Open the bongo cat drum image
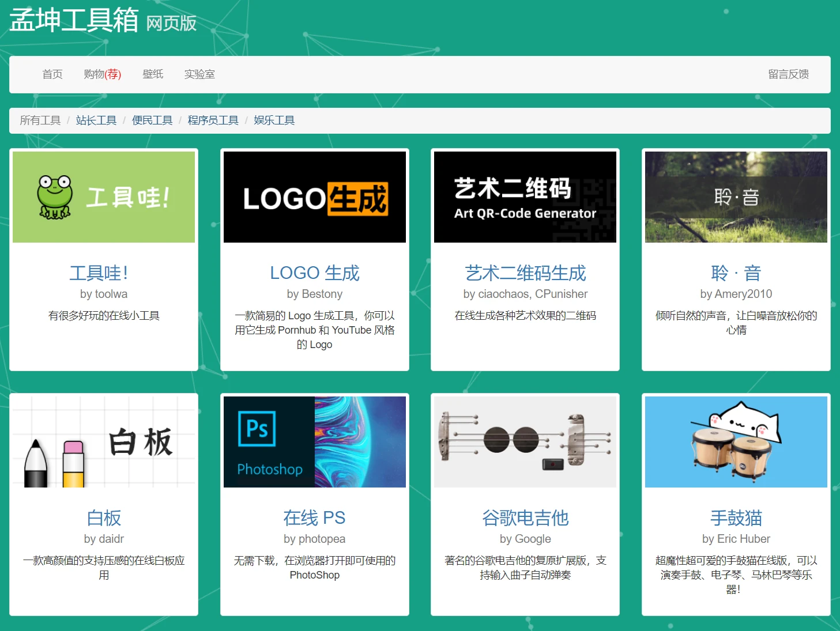This screenshot has width=840, height=631. (736, 442)
